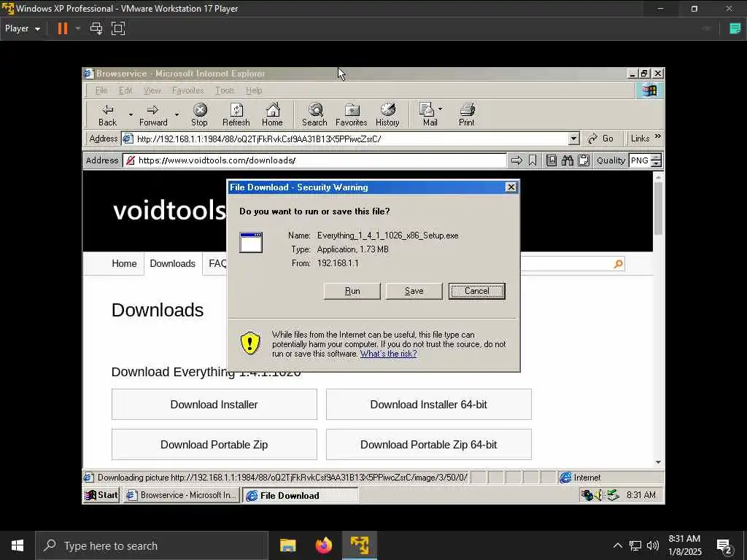Open the Player dropdown menu
This screenshot has height=560, width=747.
point(23,28)
